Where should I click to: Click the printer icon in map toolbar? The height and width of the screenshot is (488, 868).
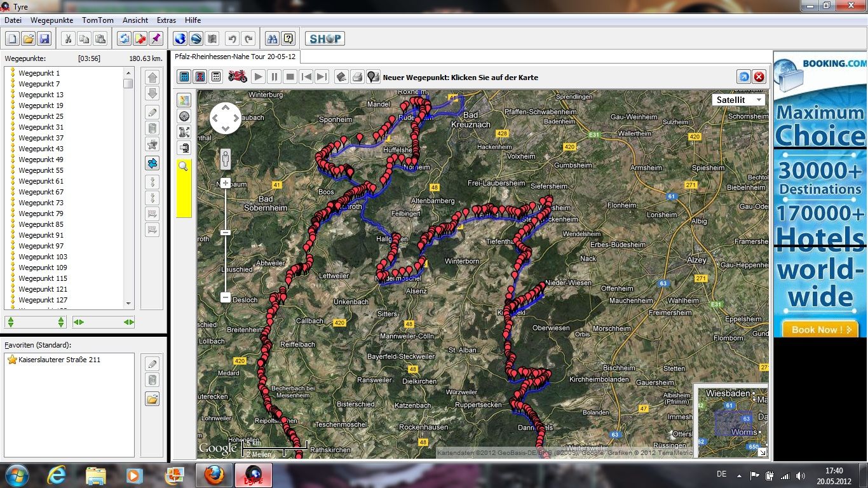(357, 77)
